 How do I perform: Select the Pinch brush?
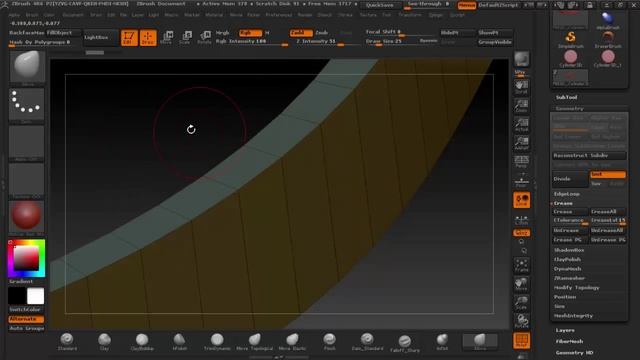point(329,342)
